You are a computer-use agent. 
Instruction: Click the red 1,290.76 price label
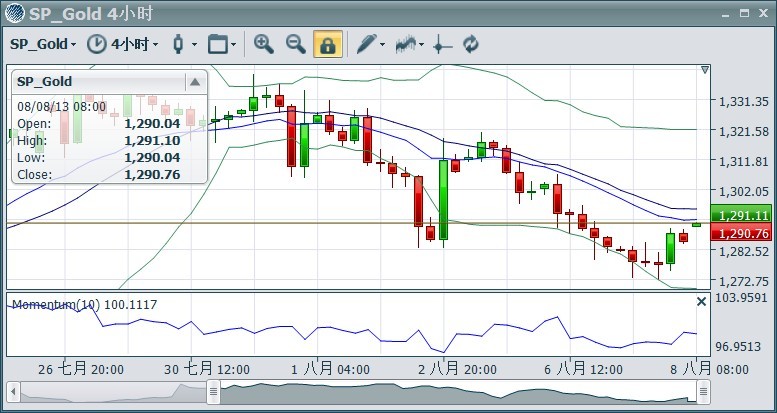(x=741, y=232)
